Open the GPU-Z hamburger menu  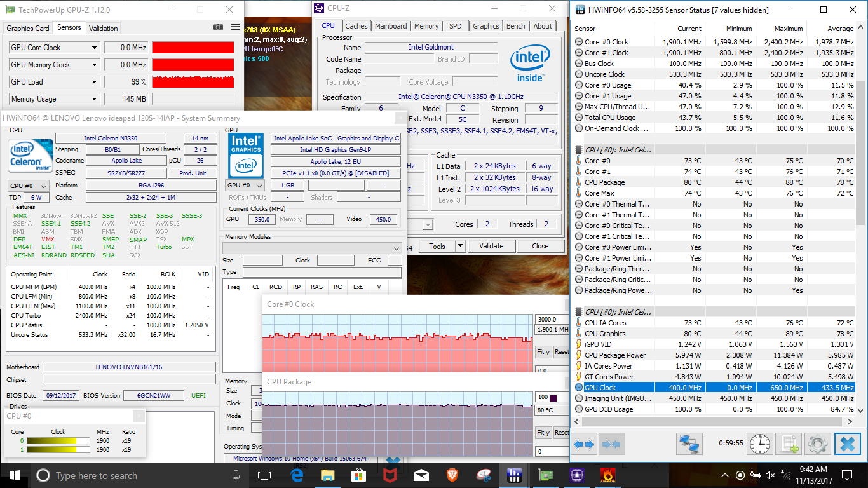[236, 27]
